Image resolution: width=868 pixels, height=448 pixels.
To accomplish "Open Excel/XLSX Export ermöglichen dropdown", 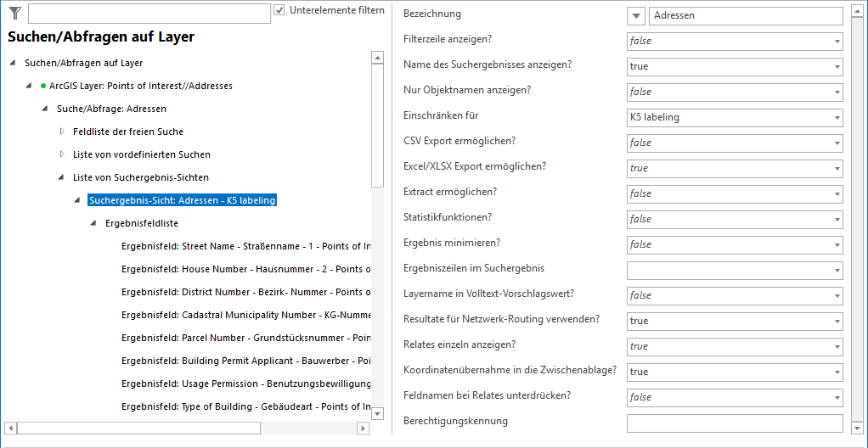I will pos(837,168).
